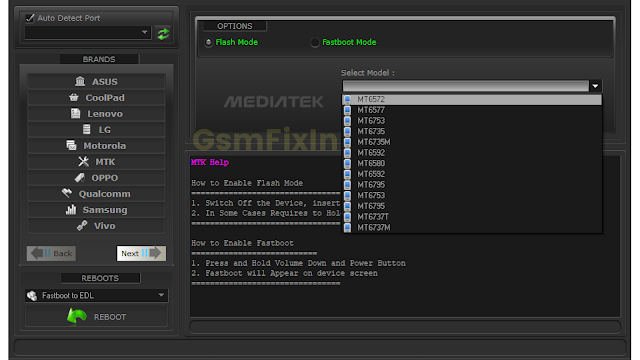This screenshot has height=360, width=640.
Task: Select the CoolPad brand
Action: click(96, 98)
